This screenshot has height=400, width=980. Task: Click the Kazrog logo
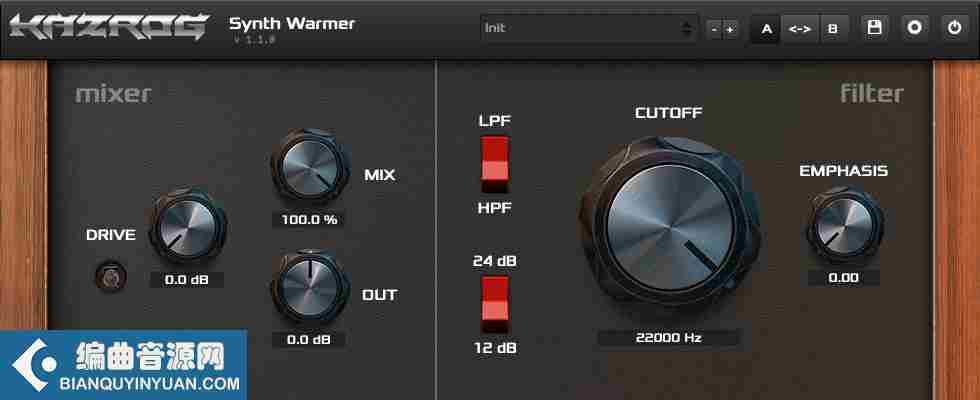click(x=109, y=28)
